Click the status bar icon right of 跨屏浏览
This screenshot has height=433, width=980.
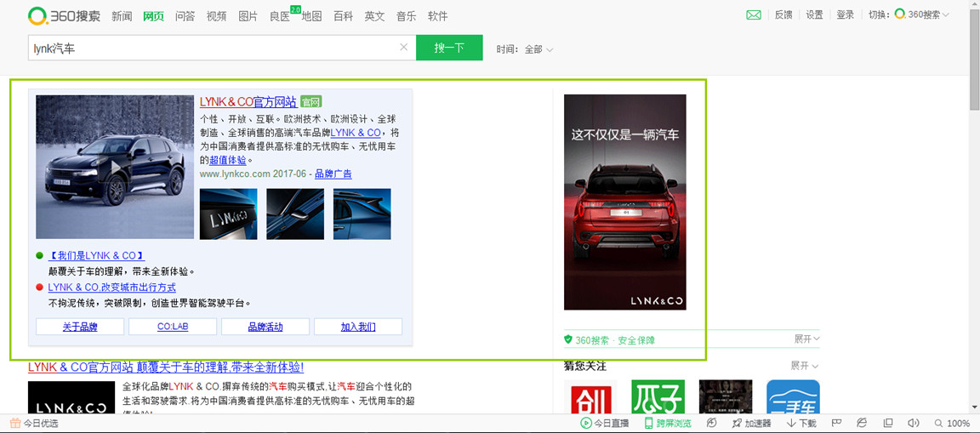tap(711, 423)
